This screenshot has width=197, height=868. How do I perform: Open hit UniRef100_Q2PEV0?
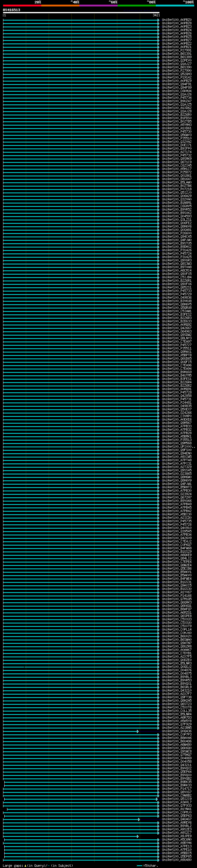coord(177,61)
